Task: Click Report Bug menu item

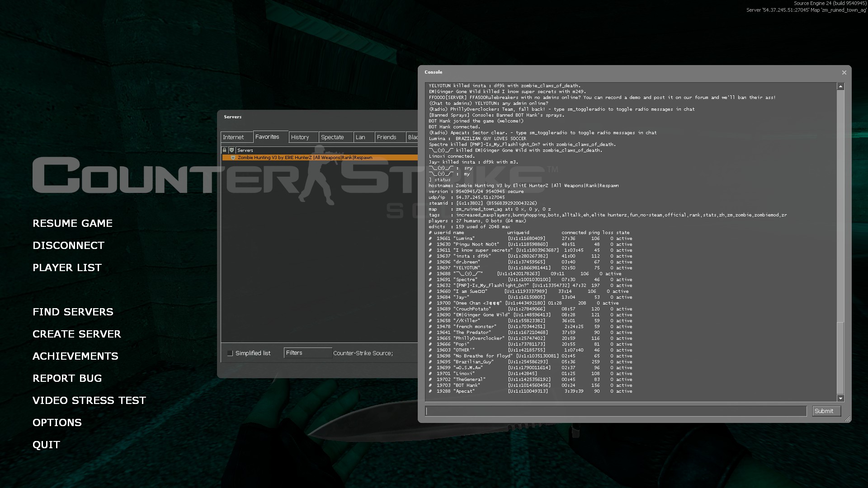Action: (x=67, y=378)
